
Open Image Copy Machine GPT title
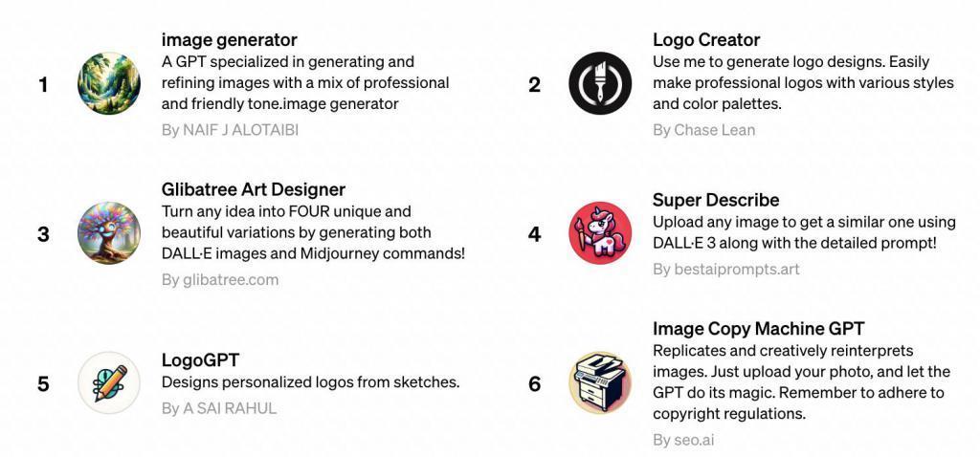tap(759, 329)
